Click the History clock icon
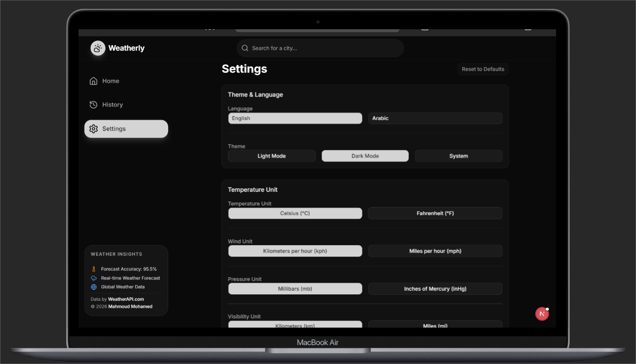The image size is (636, 364). (x=93, y=104)
